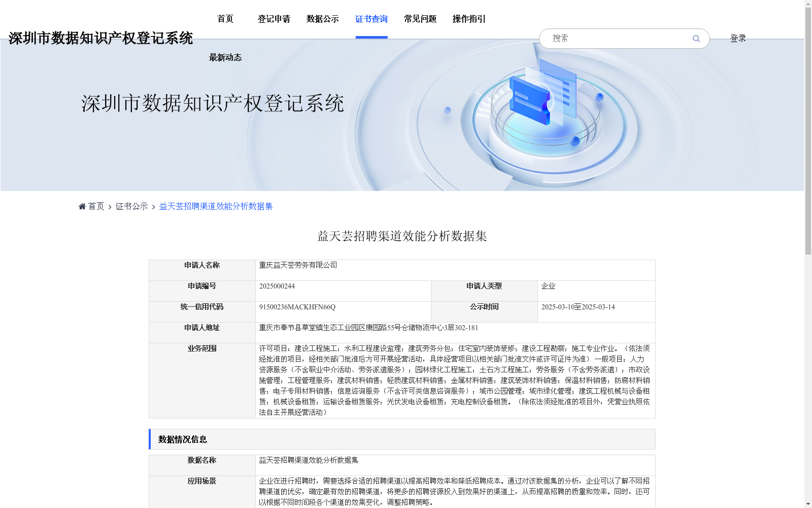
Task: Click the 企业 applicant type value
Action: pos(548,286)
